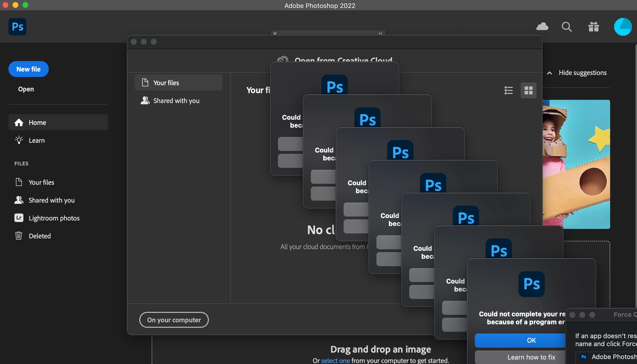
Task: Open Lightroom photos in sidebar
Action: [54, 218]
